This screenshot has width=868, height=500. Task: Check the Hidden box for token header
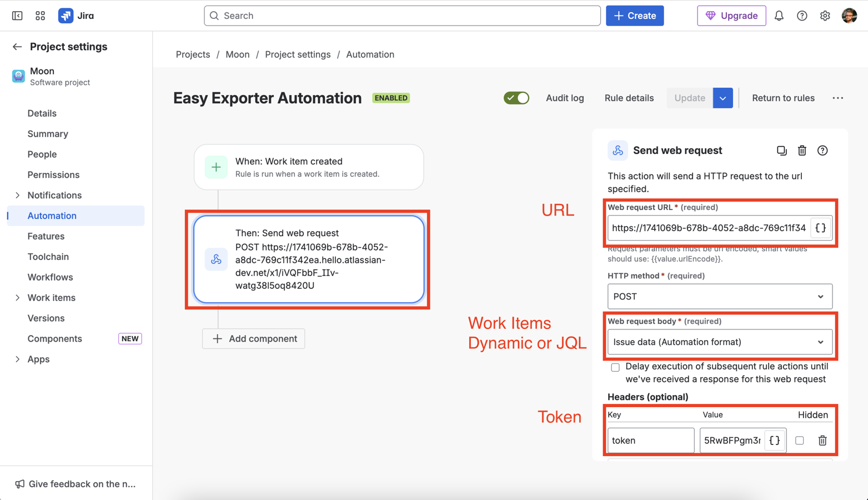pyautogui.click(x=800, y=441)
